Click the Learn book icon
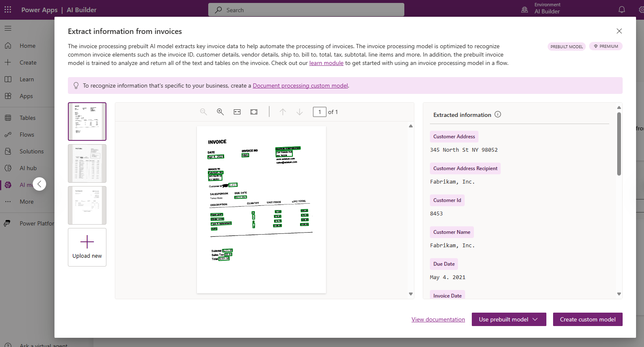Image resolution: width=644 pixels, height=347 pixels. pos(8,79)
